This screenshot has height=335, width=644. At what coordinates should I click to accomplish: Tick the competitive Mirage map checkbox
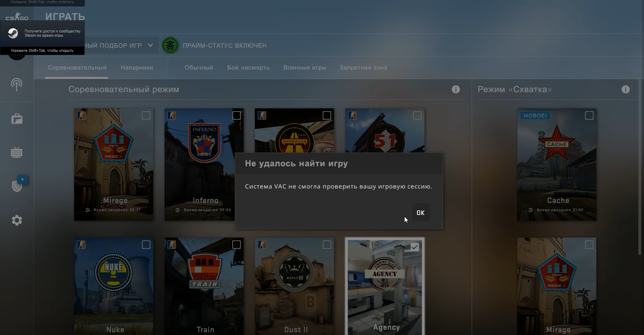click(146, 115)
